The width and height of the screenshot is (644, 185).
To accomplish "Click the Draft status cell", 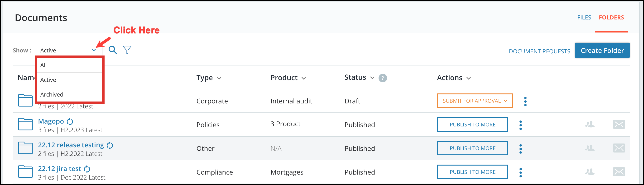I will click(352, 101).
